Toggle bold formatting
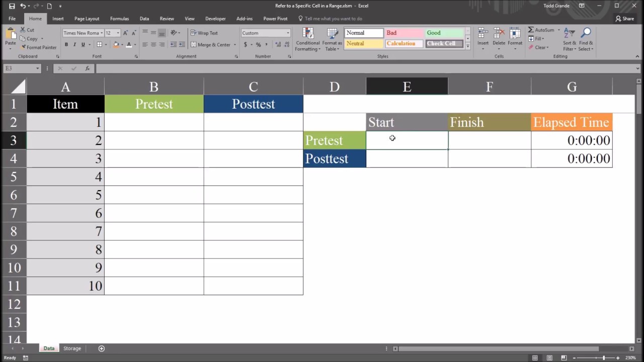Screen dimensions: 644x362 pos(66,45)
